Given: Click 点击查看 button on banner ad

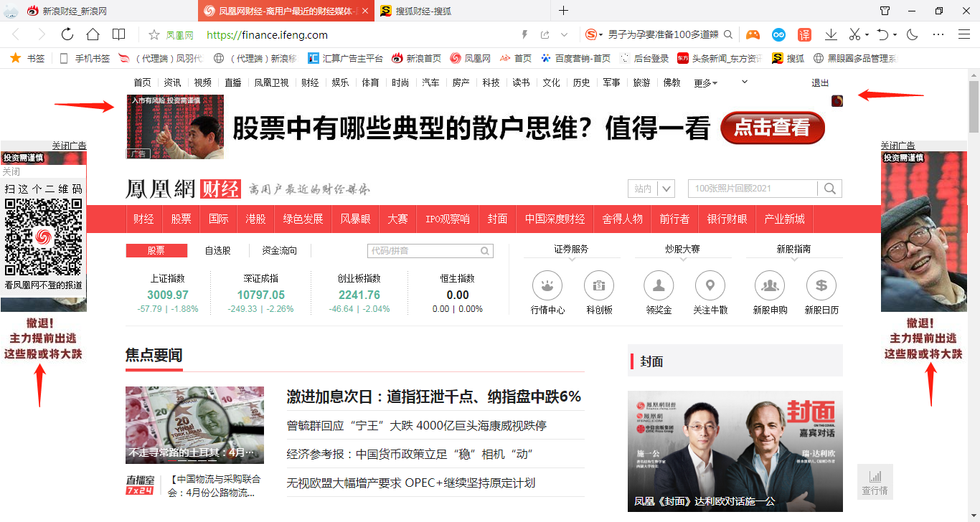Looking at the screenshot, I should coord(773,128).
